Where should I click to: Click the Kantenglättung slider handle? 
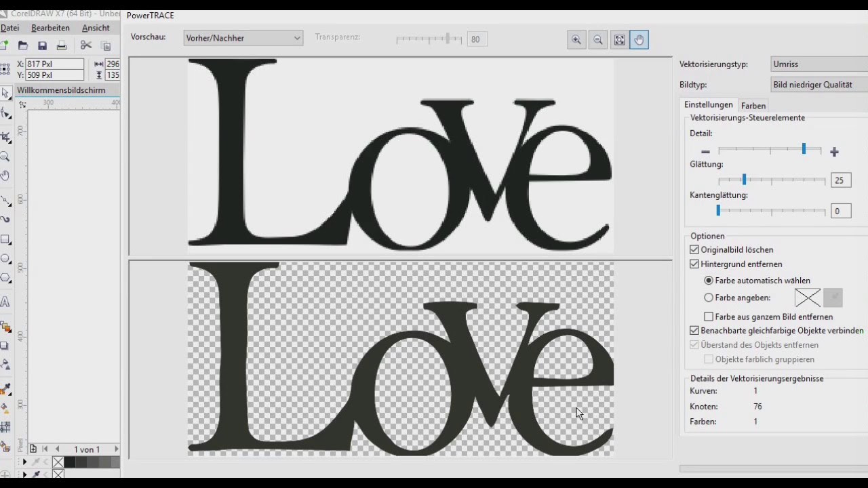click(718, 210)
